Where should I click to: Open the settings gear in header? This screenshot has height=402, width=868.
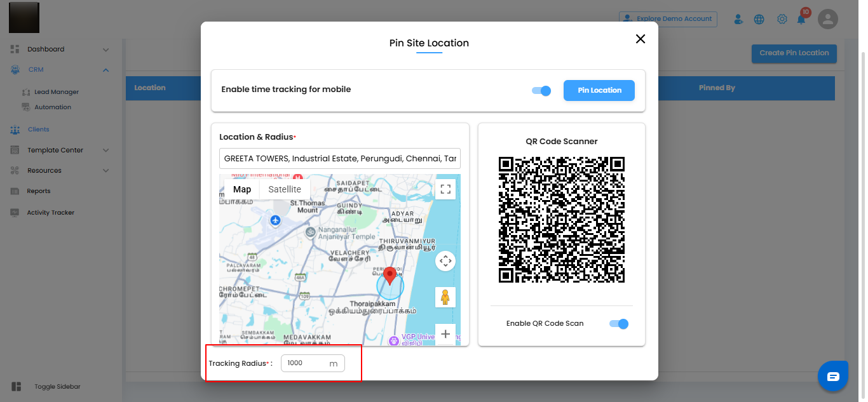click(x=782, y=19)
